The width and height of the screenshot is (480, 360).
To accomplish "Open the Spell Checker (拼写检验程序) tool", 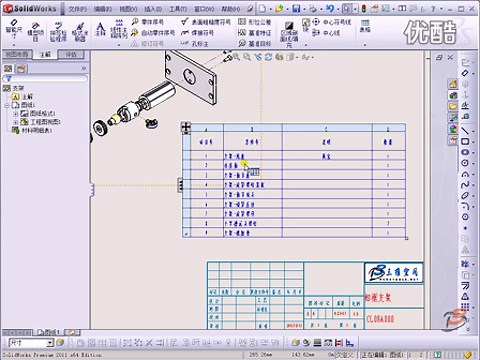I will [x=58, y=32].
